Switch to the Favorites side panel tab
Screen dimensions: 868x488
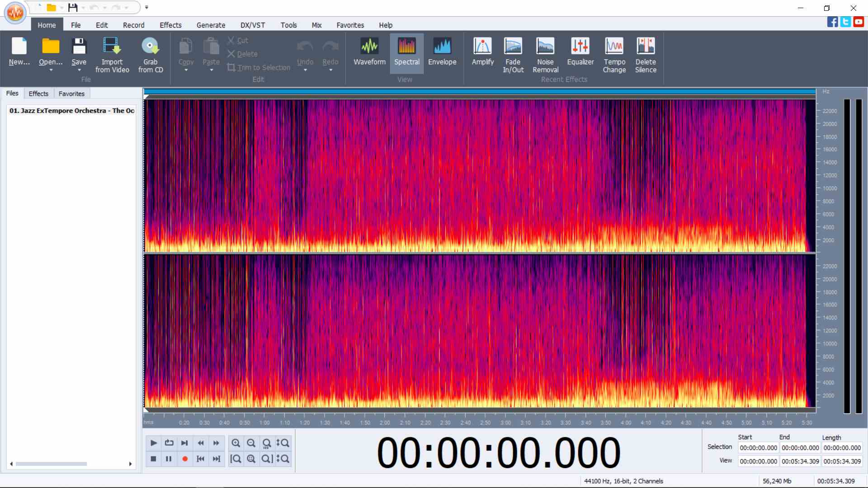tap(71, 94)
